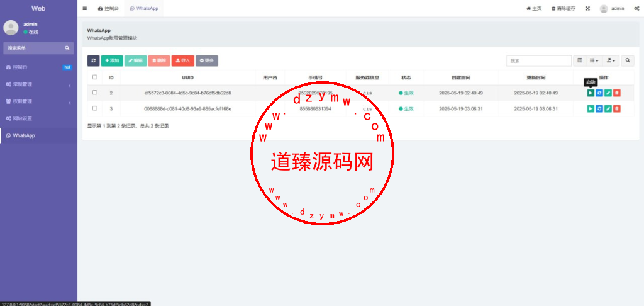Click the red 导入 button
The image size is (644, 306).
183,60
